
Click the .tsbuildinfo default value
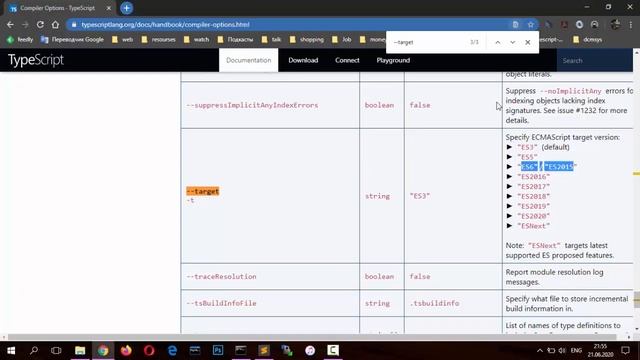click(x=435, y=304)
